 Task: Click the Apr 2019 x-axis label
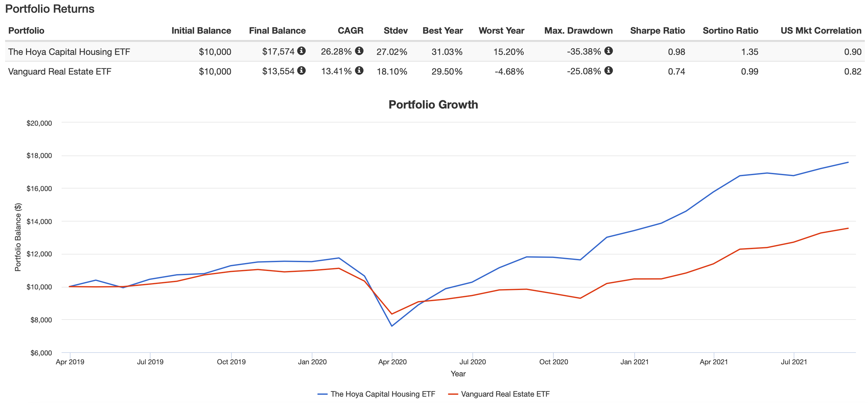pyautogui.click(x=70, y=362)
